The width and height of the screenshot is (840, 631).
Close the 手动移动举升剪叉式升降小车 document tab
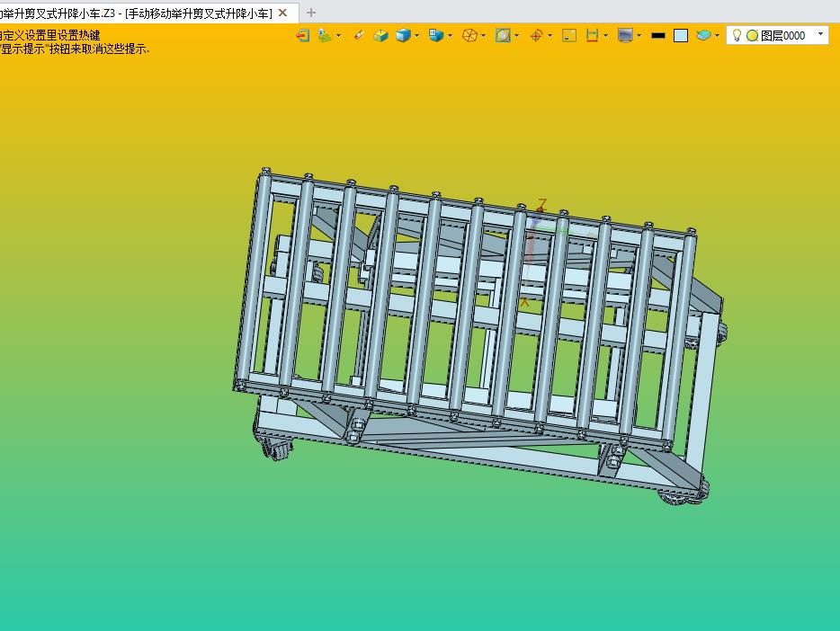pos(283,13)
